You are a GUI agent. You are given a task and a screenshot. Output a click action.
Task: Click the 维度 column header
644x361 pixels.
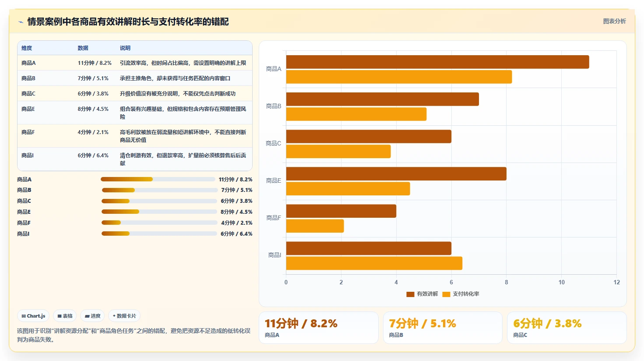tap(27, 48)
